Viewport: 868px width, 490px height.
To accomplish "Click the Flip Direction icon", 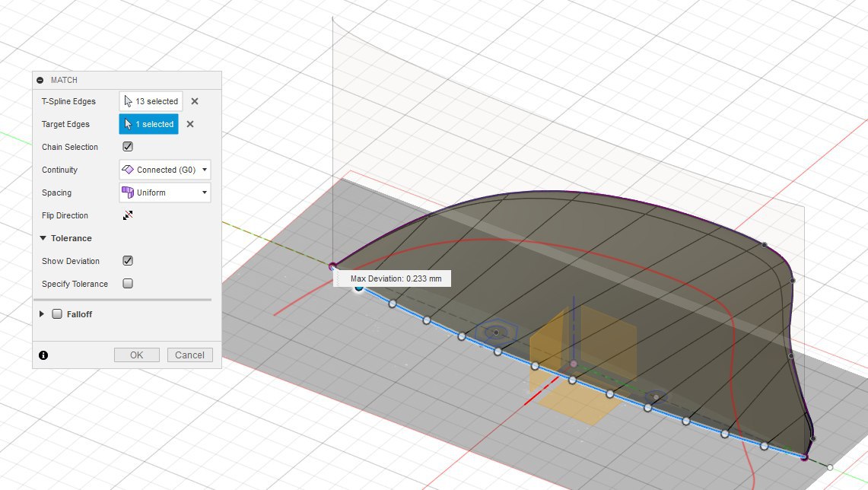I will [128, 215].
